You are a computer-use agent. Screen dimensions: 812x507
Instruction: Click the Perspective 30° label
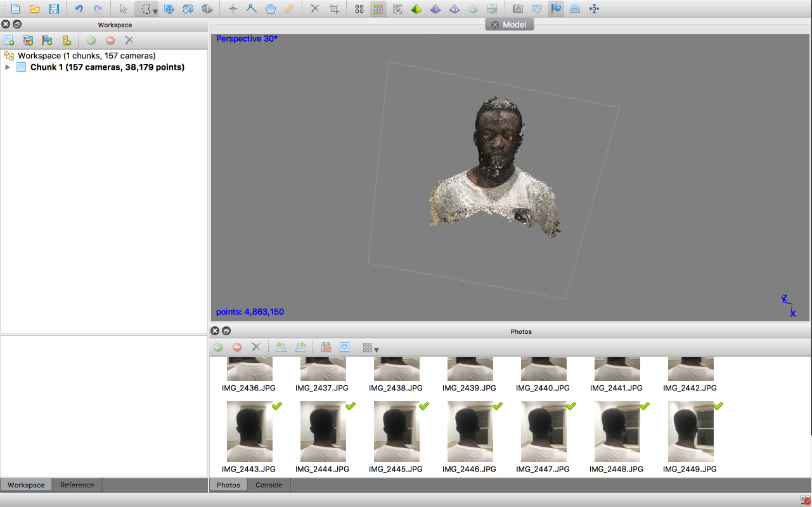click(247, 39)
